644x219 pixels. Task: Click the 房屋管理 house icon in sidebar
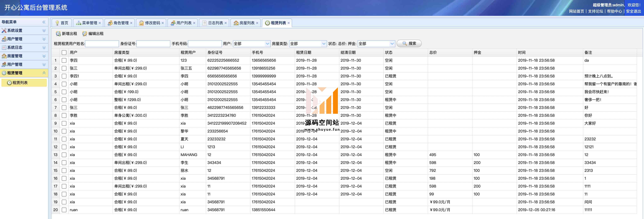(4, 56)
